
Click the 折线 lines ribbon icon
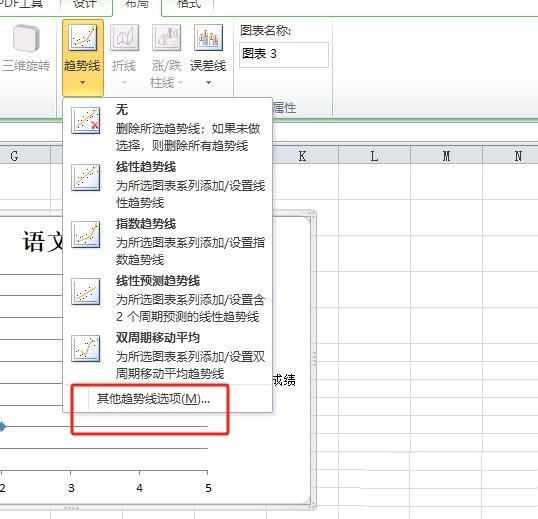[x=124, y=37]
